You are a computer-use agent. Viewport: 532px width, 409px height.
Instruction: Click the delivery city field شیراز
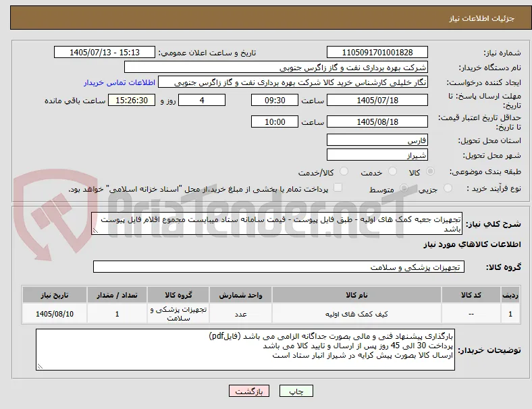point(377,155)
